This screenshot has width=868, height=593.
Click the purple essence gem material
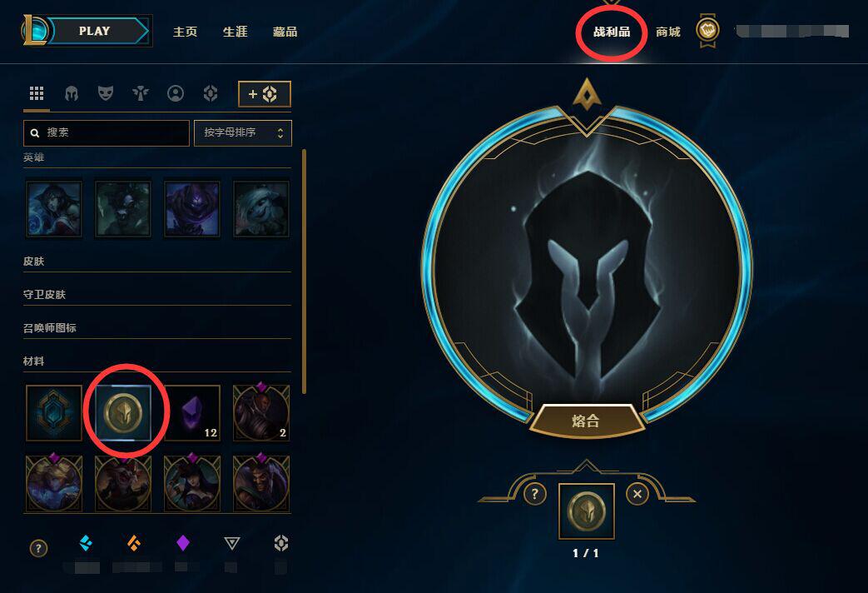[x=192, y=413]
